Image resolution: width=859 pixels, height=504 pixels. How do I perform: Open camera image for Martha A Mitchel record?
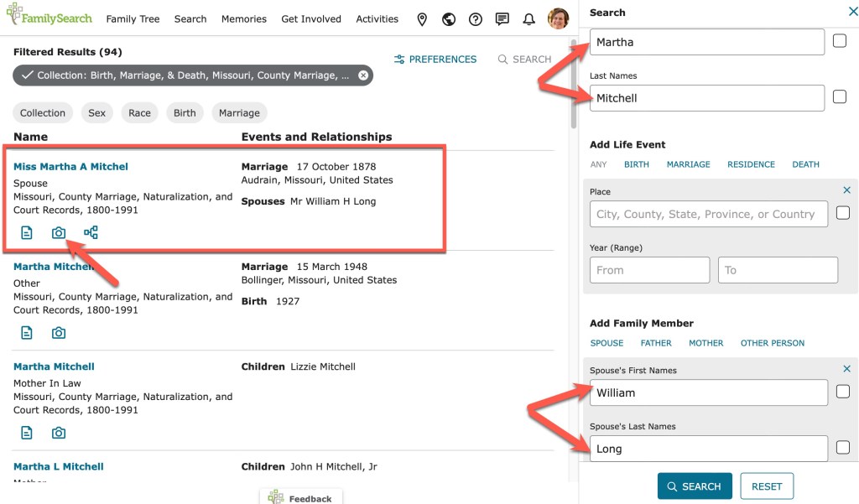[x=59, y=232]
